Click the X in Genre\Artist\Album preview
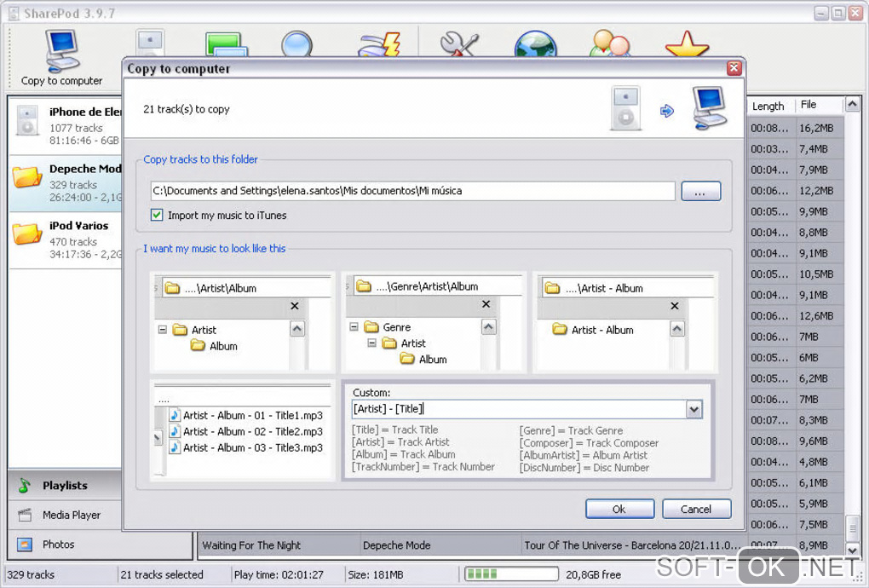869x588 pixels. pos(486,304)
